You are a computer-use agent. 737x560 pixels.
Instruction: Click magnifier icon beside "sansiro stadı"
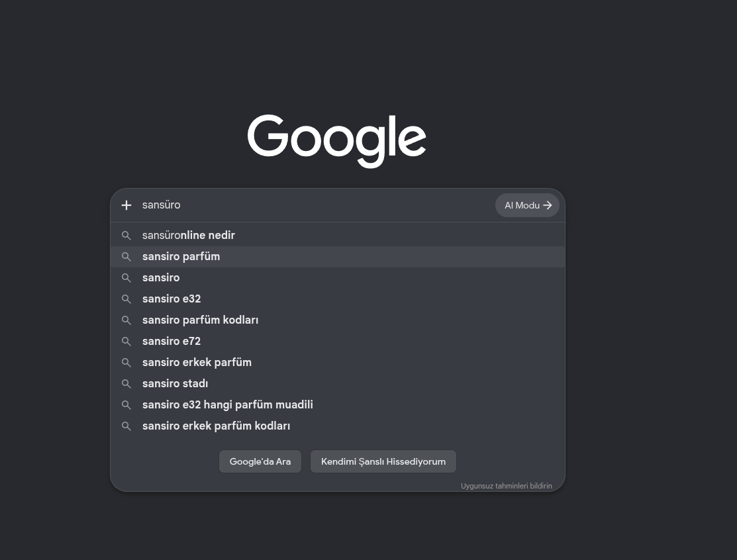126,383
